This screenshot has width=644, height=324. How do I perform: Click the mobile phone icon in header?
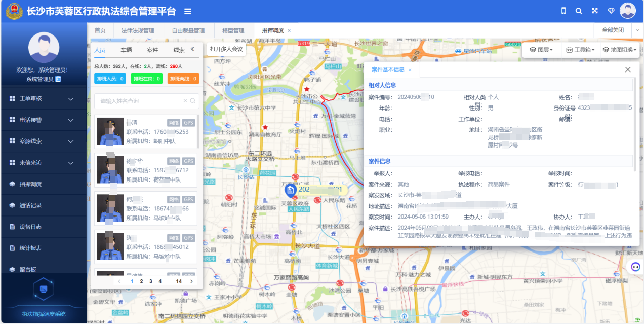pos(563,11)
